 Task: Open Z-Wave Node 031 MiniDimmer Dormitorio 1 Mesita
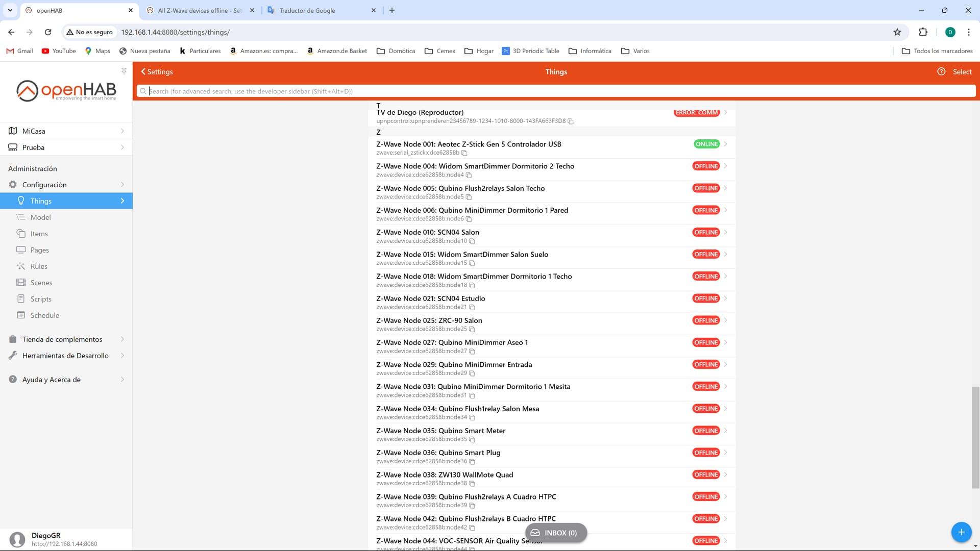click(552, 391)
